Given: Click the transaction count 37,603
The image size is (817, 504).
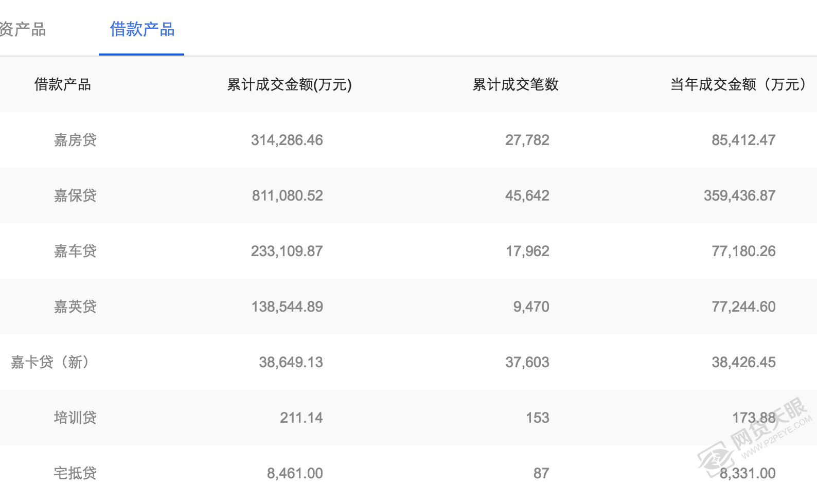Looking at the screenshot, I should 527,362.
